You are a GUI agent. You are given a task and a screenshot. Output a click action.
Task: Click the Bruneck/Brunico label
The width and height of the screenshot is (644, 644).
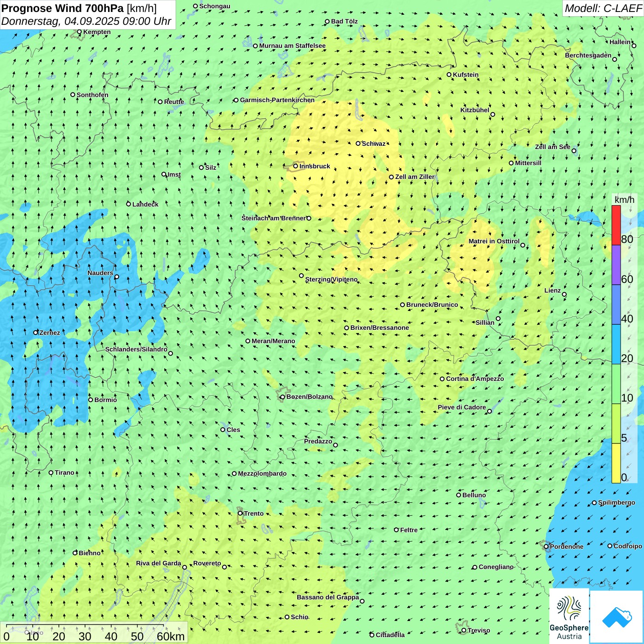coord(432,305)
